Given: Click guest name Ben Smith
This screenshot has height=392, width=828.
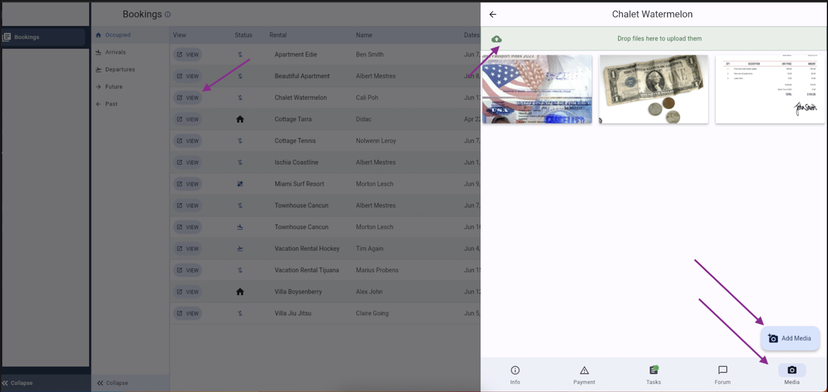Looking at the screenshot, I should pyautogui.click(x=370, y=54).
